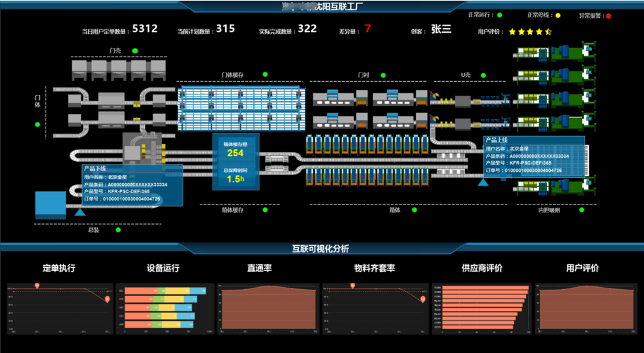Screen dimensions: 644x353
Task: Click the red 异常报警 legend indicator
Action: pyautogui.click(x=608, y=15)
